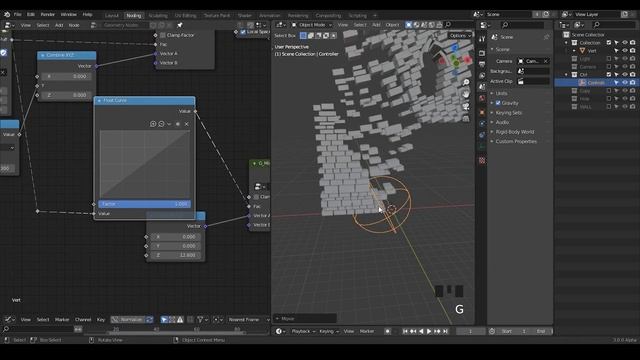Disable the Gravity checkbox
640x360 pixels.
[498, 103]
